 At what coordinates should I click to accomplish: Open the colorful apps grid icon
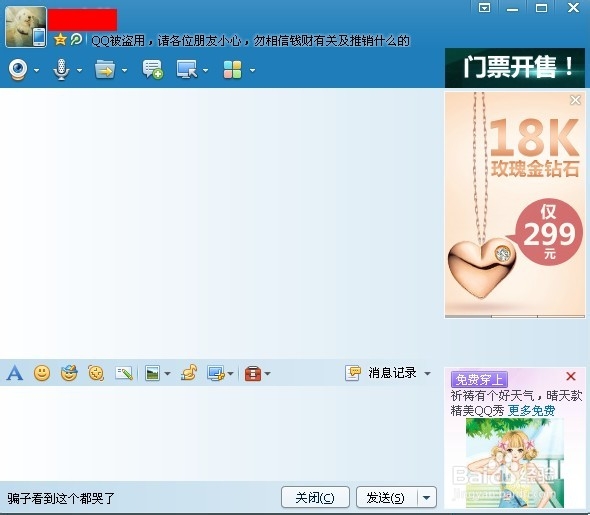(233, 70)
